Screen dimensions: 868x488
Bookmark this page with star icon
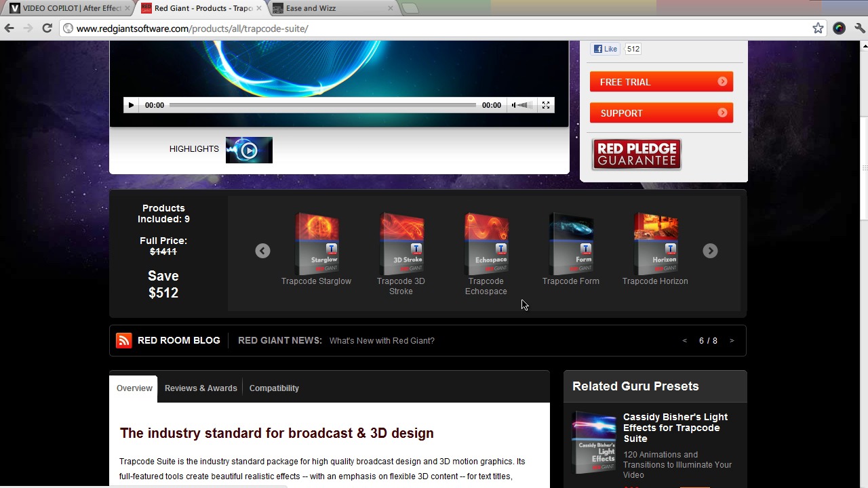(x=818, y=28)
